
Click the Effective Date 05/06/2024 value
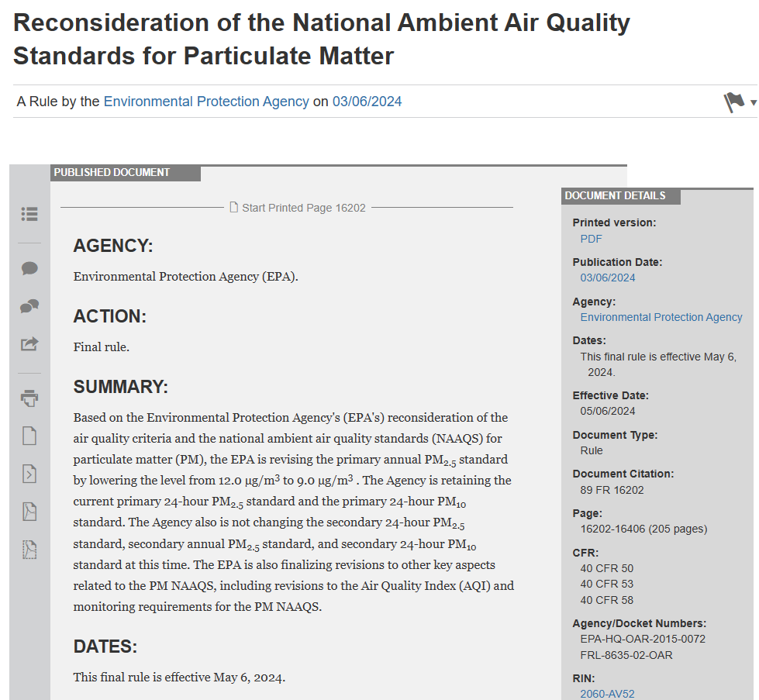608,411
